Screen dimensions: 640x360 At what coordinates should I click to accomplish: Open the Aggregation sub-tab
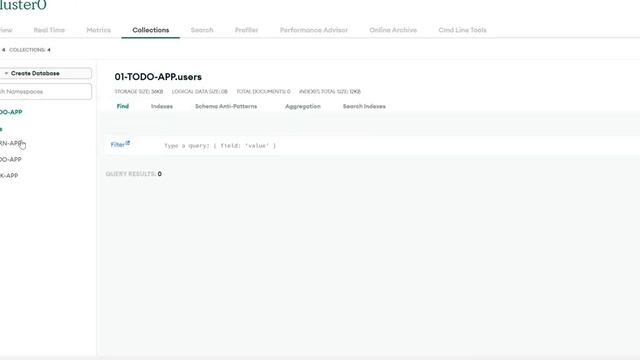[302, 106]
